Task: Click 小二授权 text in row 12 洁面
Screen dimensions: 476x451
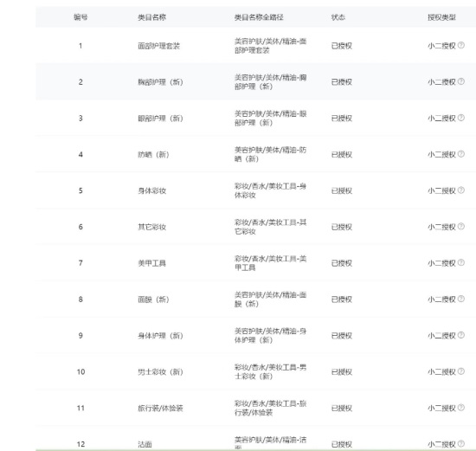Action: (x=441, y=444)
